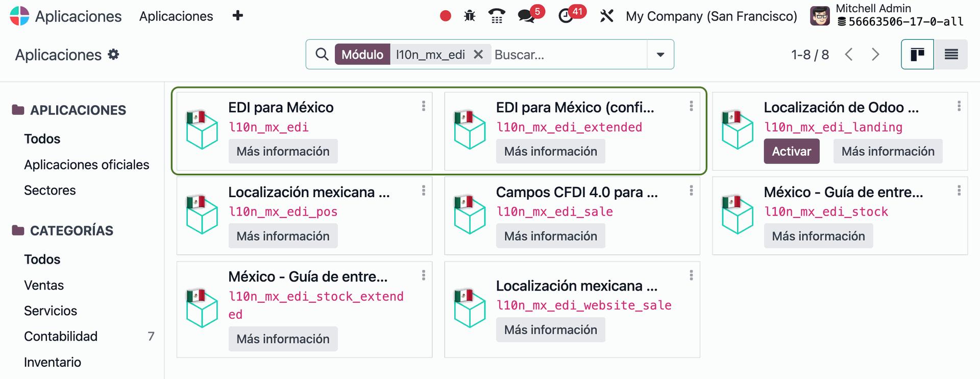Click the l10n_mx_edi_pos module box icon
The width and height of the screenshot is (980, 379).
[x=202, y=215]
